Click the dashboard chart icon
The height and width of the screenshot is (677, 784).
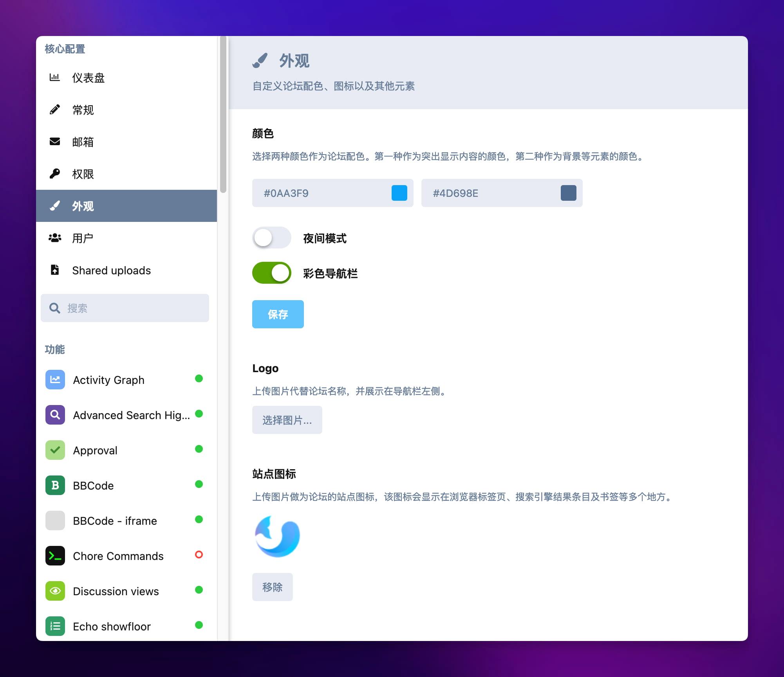tap(54, 77)
